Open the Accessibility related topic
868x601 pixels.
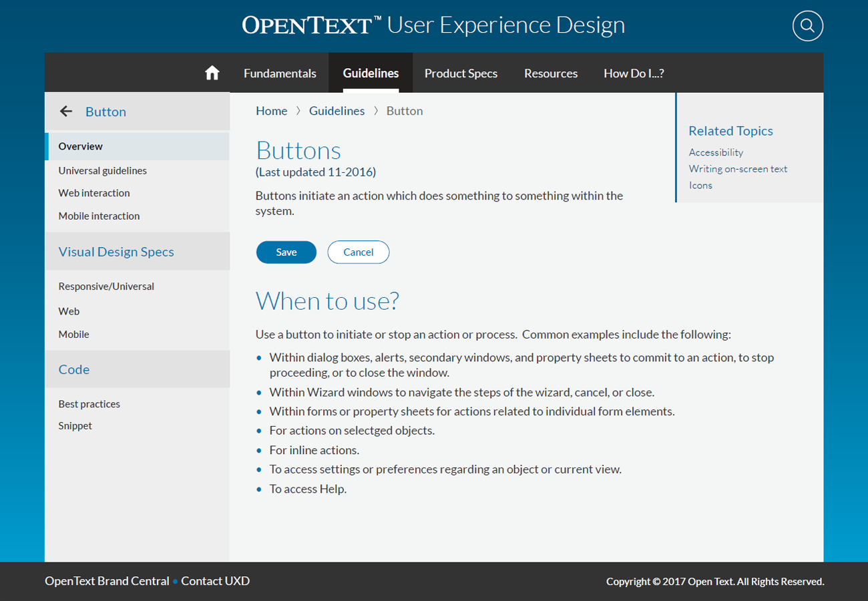click(x=716, y=152)
